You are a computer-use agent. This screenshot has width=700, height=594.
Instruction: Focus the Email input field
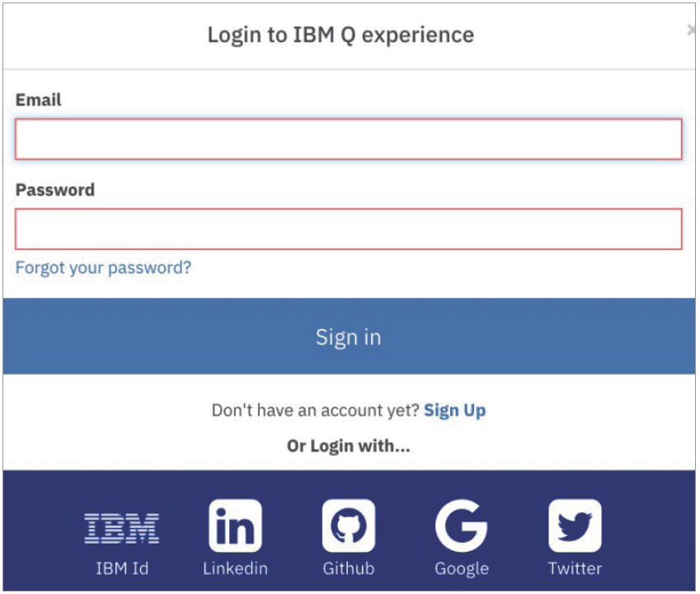(x=349, y=139)
